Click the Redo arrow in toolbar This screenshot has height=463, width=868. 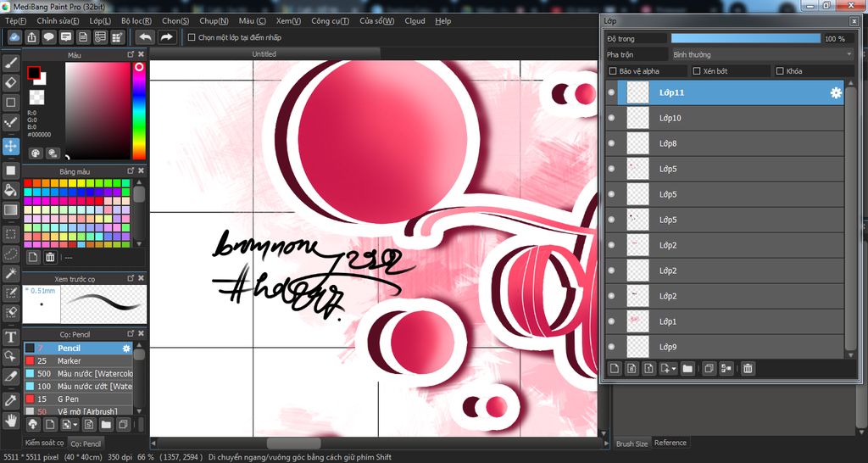pos(166,37)
